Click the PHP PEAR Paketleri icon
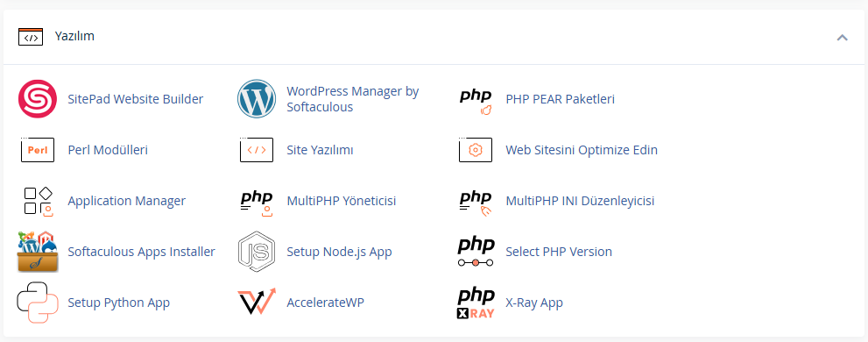This screenshot has width=868, height=342. 476,102
